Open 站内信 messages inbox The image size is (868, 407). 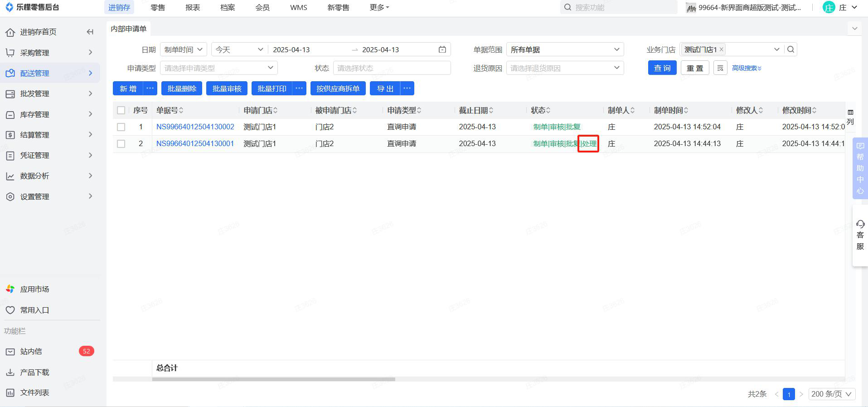[x=31, y=351]
